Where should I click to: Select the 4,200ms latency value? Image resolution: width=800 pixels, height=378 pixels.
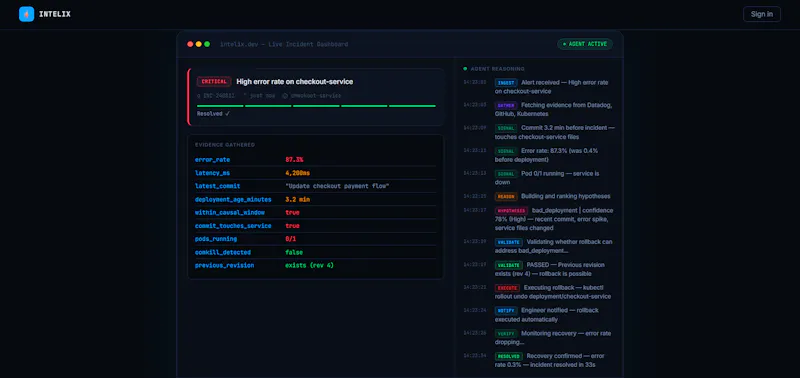[x=297, y=173]
